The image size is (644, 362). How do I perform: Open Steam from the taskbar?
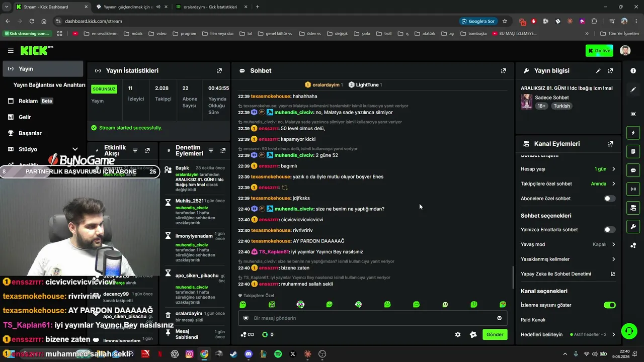click(233, 354)
